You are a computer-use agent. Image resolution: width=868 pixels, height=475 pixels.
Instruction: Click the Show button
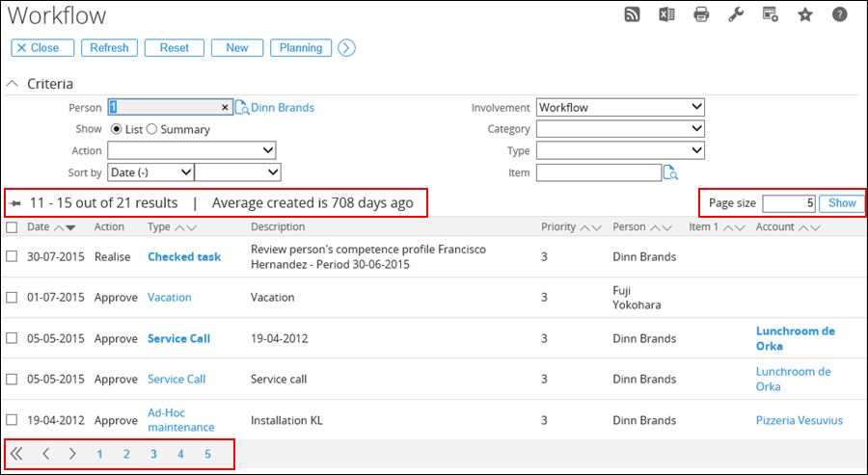click(x=841, y=203)
